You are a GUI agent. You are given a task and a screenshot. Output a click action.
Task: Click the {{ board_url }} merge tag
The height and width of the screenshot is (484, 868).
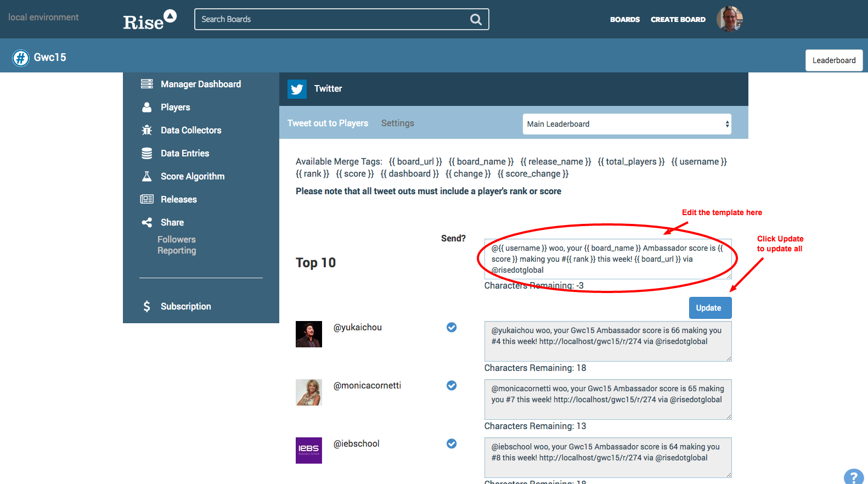click(415, 161)
